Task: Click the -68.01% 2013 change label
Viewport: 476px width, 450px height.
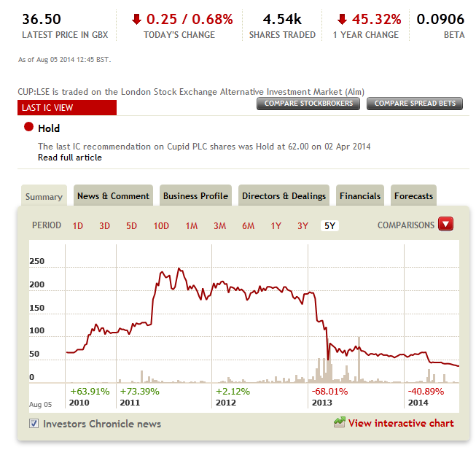Action: [x=329, y=391]
